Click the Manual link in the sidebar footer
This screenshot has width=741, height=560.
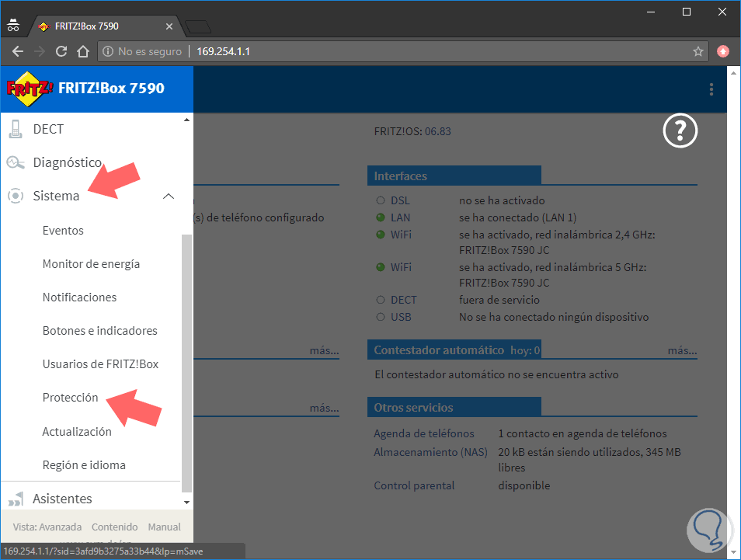point(165,527)
